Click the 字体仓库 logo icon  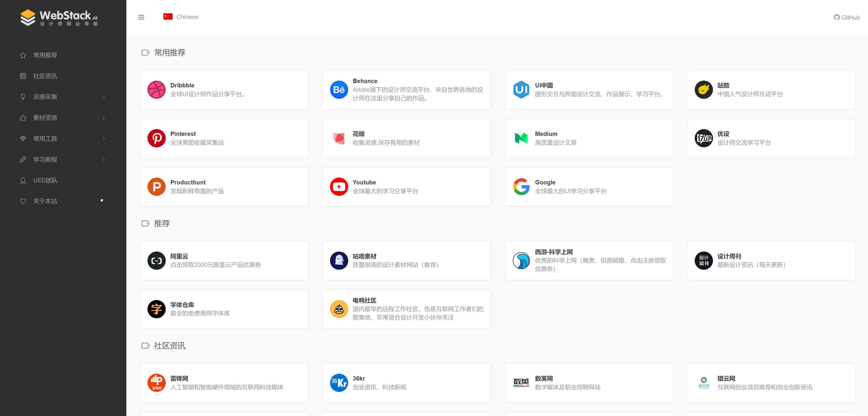tap(156, 309)
